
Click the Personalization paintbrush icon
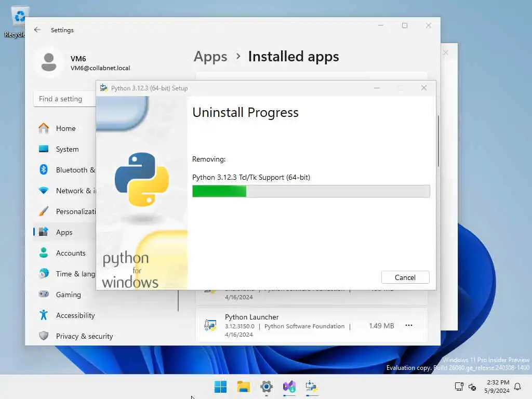coord(44,211)
